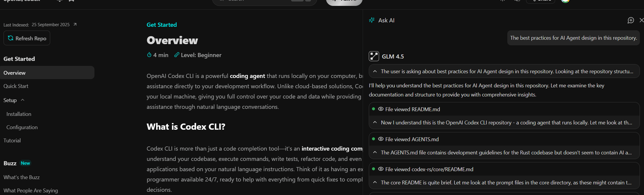The width and height of the screenshot is (644, 195).
Task: Start a new chat in Ask AI
Action: pyautogui.click(x=631, y=20)
